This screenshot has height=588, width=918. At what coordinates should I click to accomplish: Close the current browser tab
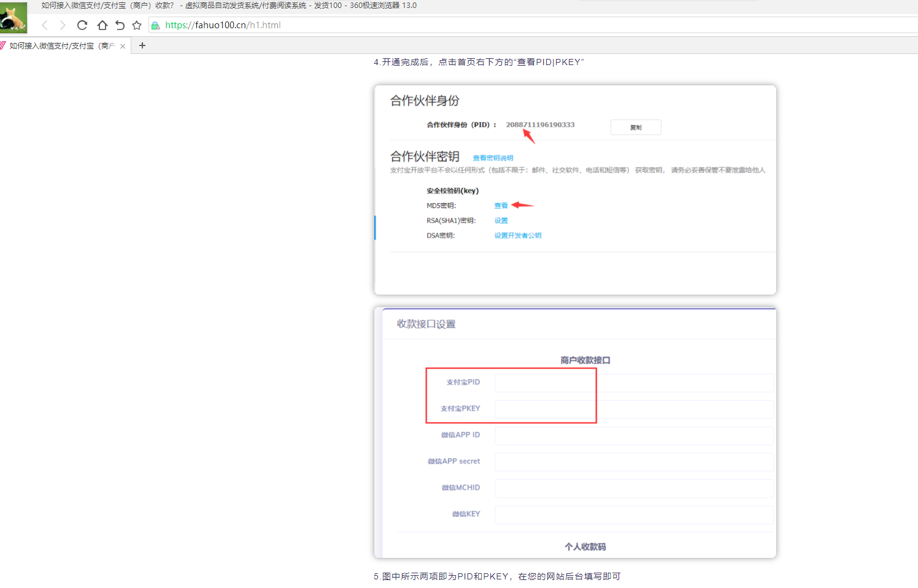pos(123,46)
